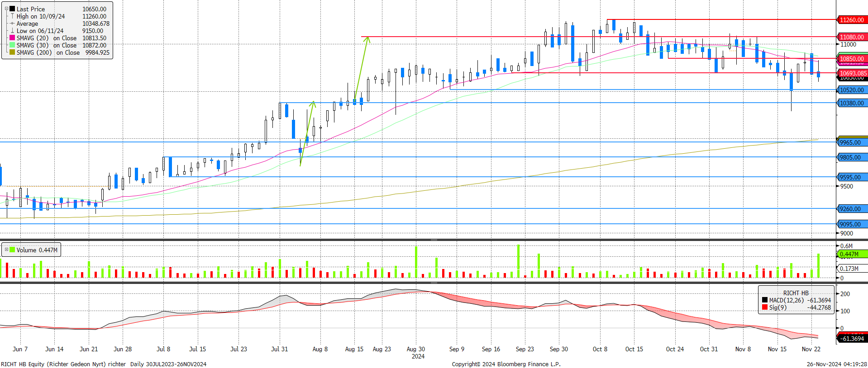Click the legend value 10348.678
Screen dimensions: 868x368
click(96, 24)
